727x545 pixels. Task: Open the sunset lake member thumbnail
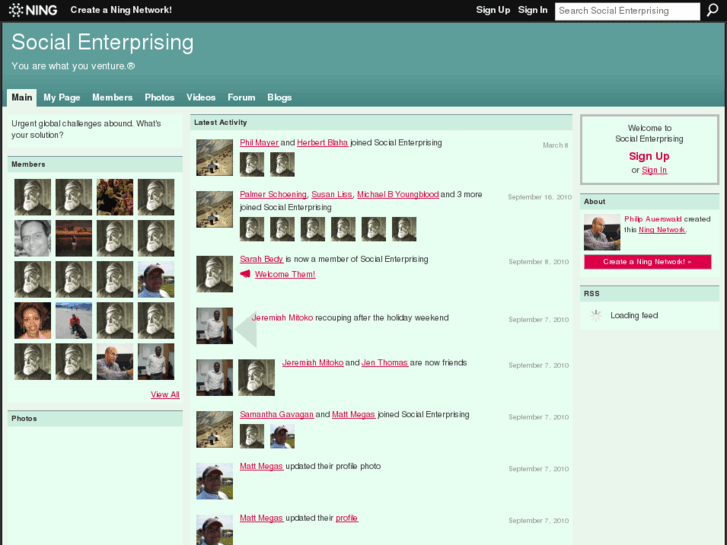click(74, 238)
